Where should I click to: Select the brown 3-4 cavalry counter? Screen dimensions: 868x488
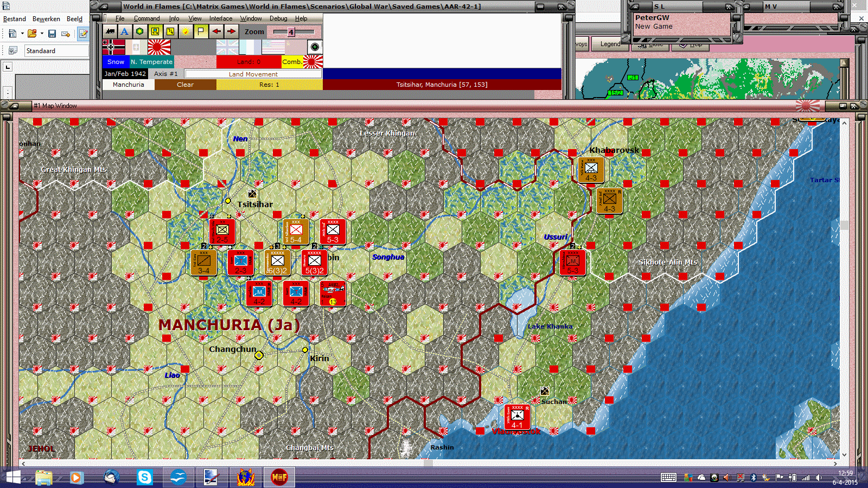pos(203,262)
